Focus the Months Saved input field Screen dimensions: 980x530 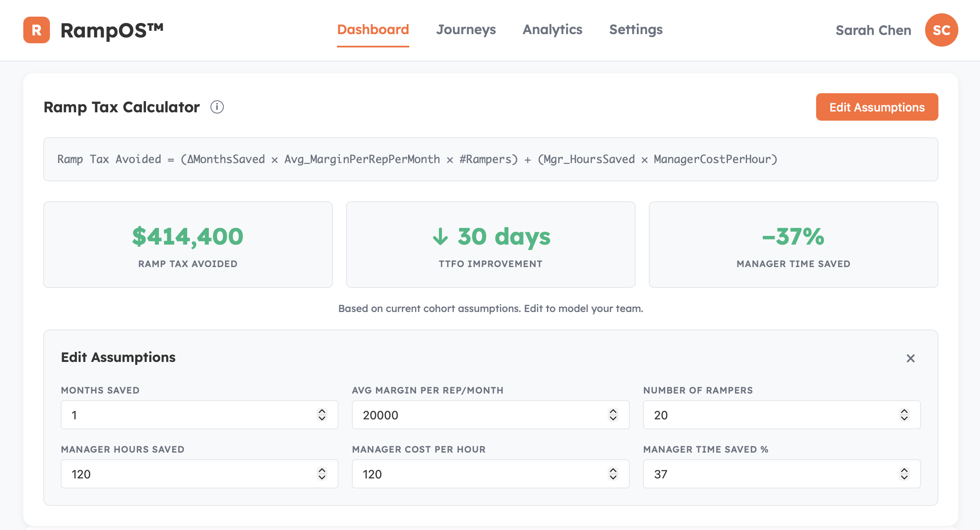[x=187, y=415]
